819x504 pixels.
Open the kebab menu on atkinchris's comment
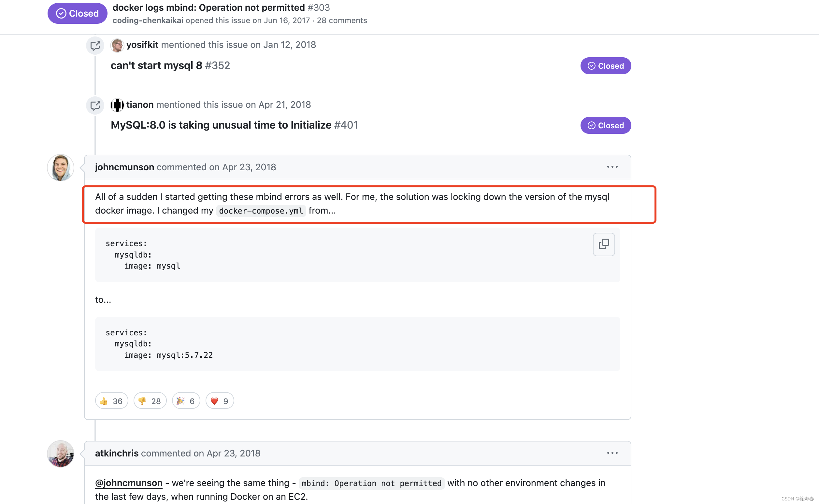(612, 453)
